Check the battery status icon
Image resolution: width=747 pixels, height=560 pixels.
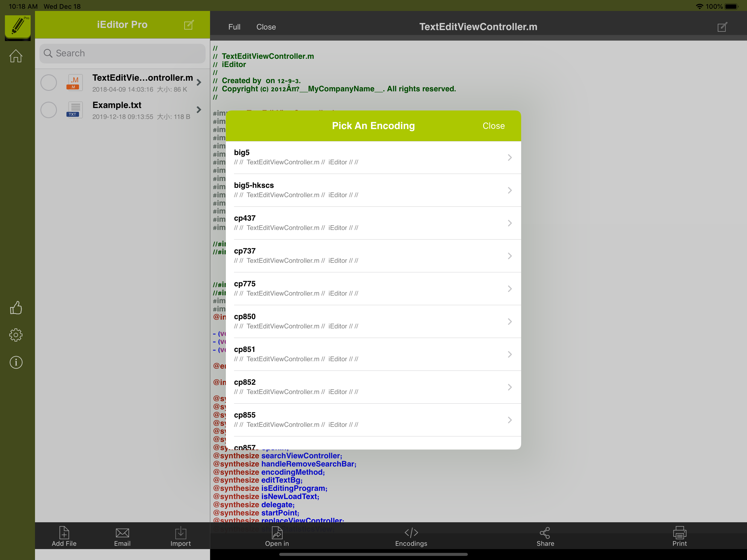pyautogui.click(x=731, y=6)
